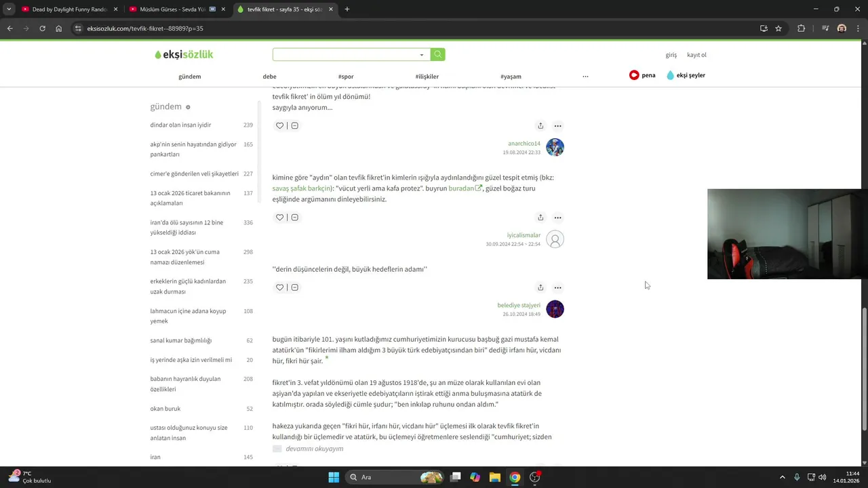Open topic 'lahmacun içine adana koyup yemek'
The width and height of the screenshot is (868, 488).
click(x=201, y=316)
